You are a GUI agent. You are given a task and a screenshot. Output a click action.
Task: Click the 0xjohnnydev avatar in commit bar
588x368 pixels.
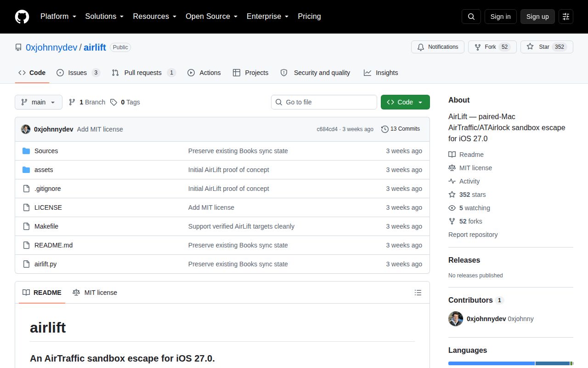[26, 129]
